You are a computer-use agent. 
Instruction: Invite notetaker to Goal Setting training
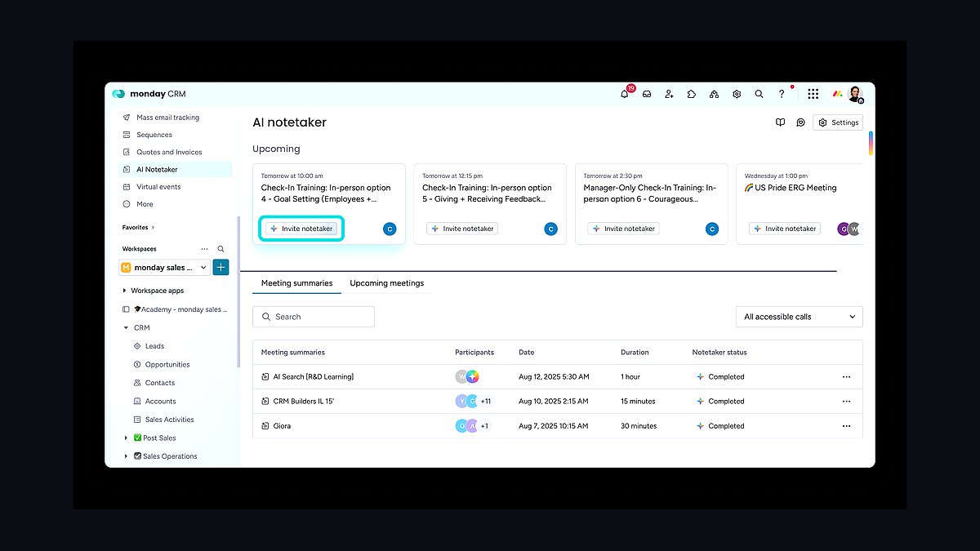point(301,229)
